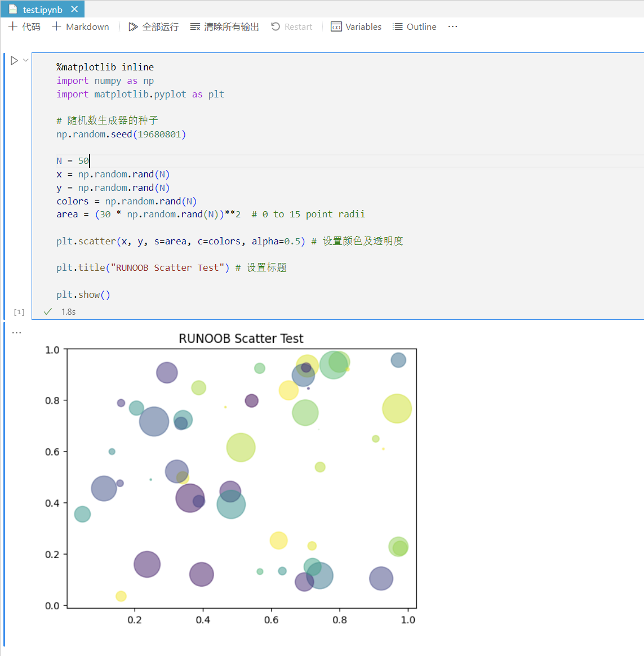644x656 pixels.
Task: Click the [1] execution count label
Action: click(19, 312)
